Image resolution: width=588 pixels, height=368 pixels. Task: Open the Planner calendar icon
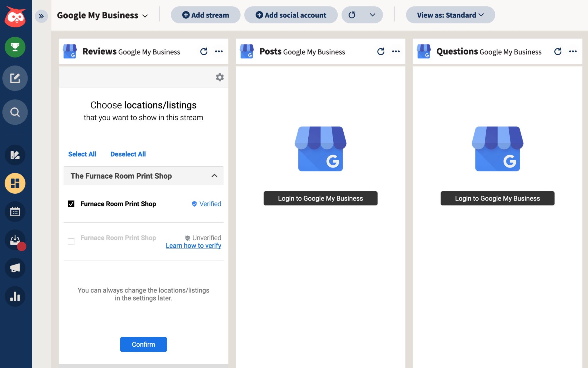tap(15, 212)
